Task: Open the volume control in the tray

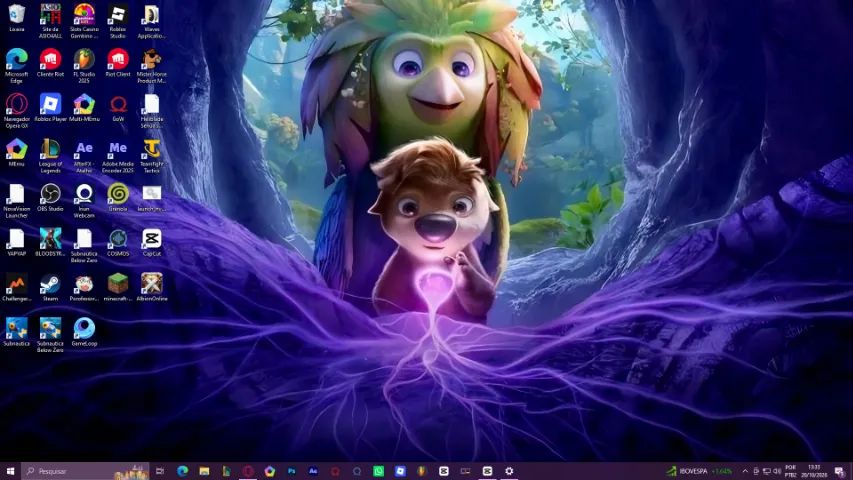Action: click(777, 471)
